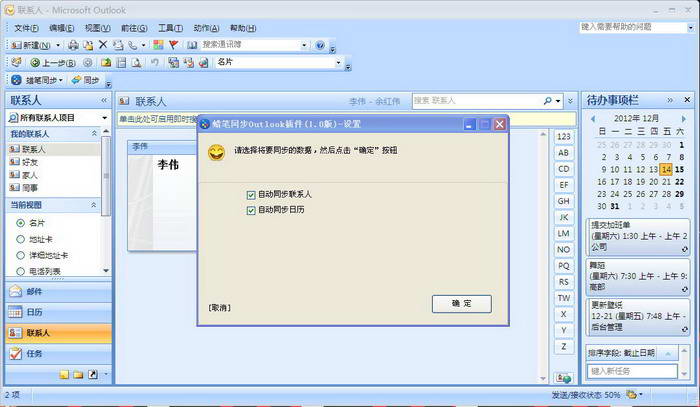The image size is (700, 407).
Task: Open the Calendar (日历) navigation pane
Action: coord(58,312)
